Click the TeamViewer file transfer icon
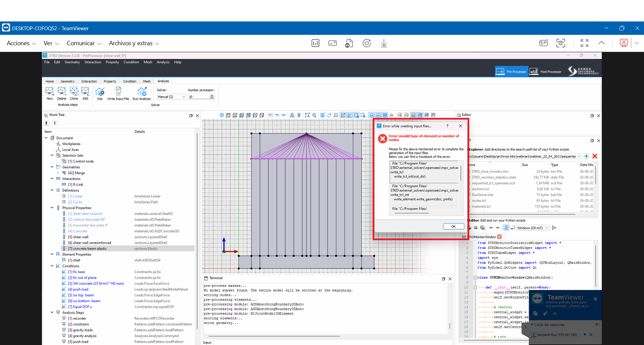Image resolution: width=644 pixels, height=345 pixels. pyautogui.click(x=349, y=43)
